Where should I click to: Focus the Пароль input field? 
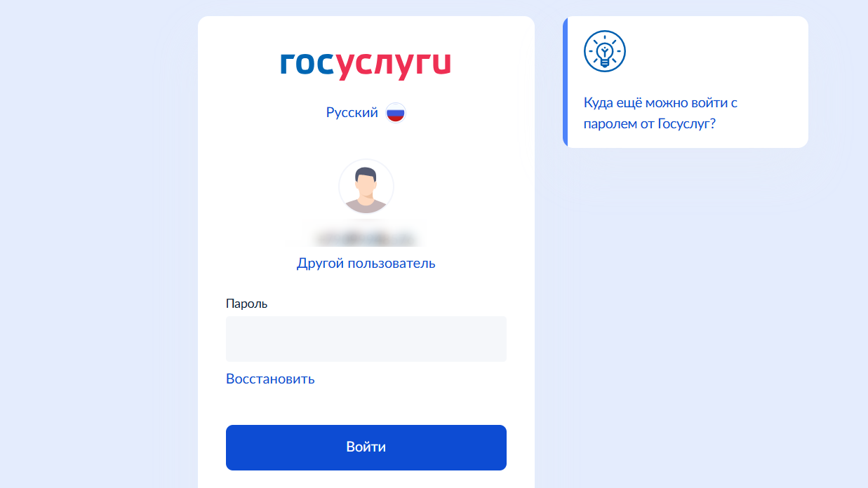coord(366,339)
